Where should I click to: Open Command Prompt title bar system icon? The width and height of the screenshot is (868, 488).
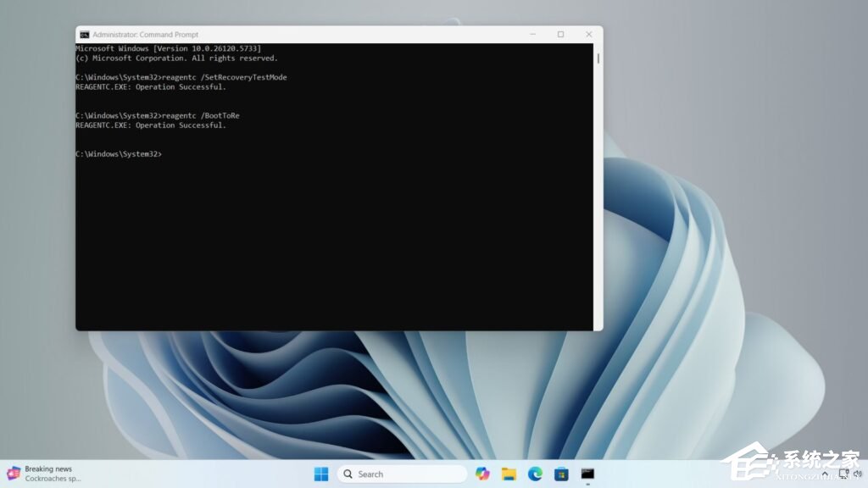[x=84, y=35]
